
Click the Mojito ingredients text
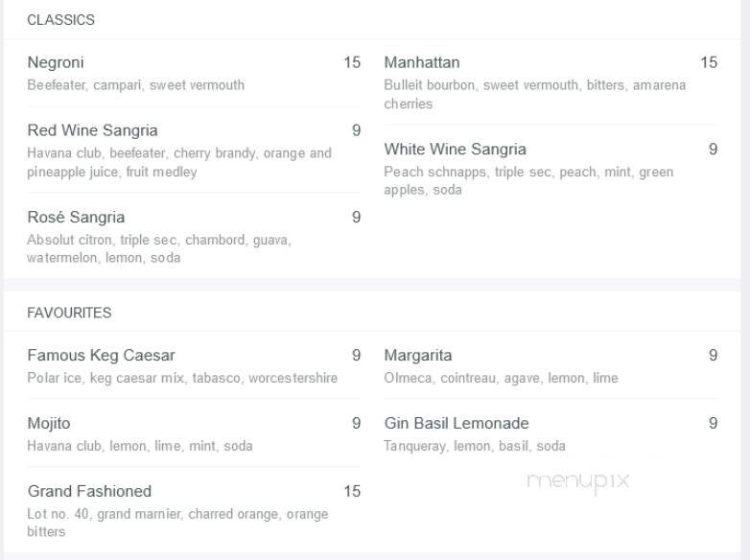point(140,446)
